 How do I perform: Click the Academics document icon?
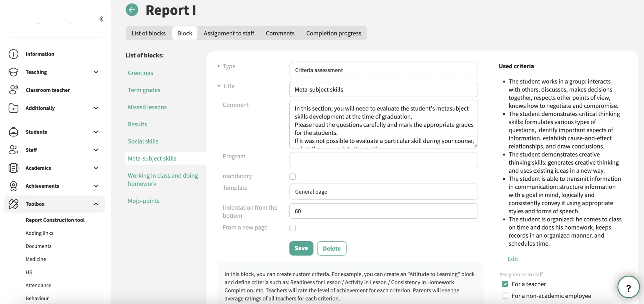tap(14, 168)
